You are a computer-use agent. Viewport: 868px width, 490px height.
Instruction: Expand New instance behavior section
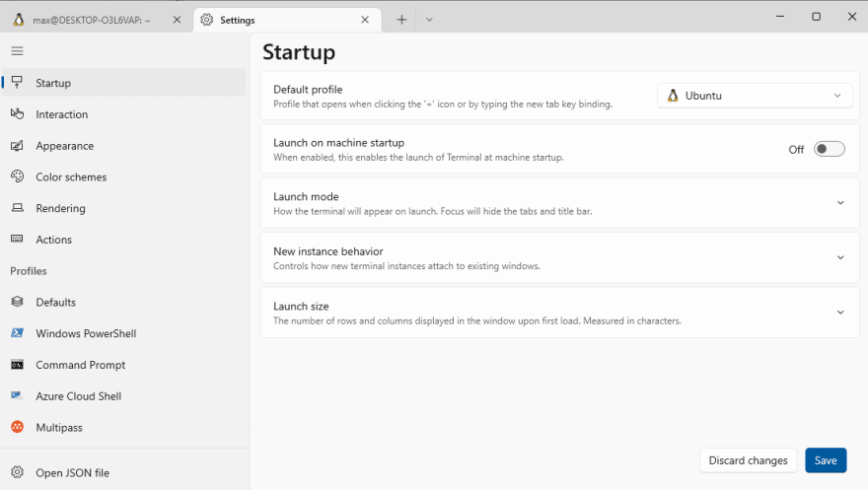point(559,257)
